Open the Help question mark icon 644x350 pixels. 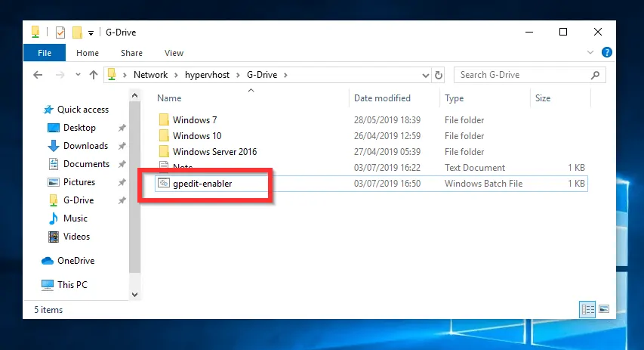[606, 53]
